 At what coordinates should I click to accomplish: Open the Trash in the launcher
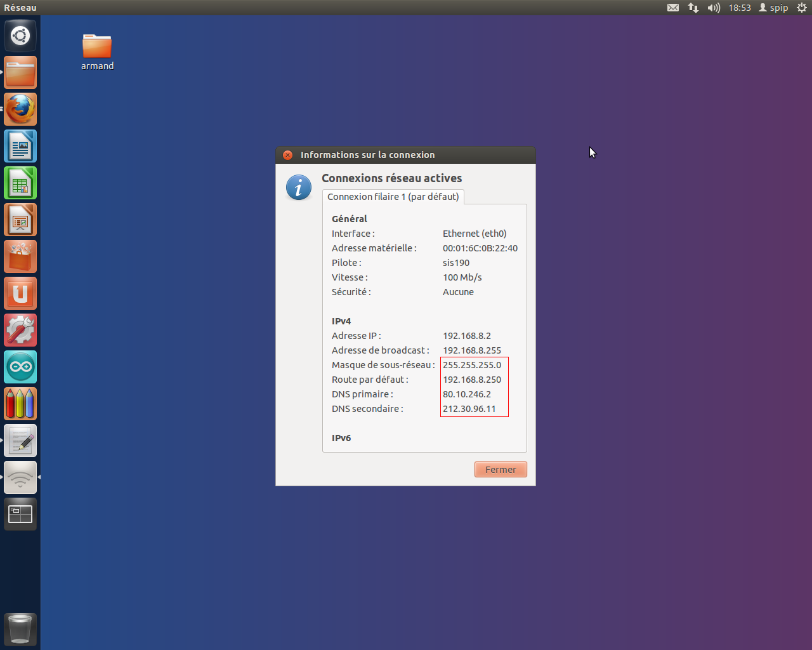20,629
